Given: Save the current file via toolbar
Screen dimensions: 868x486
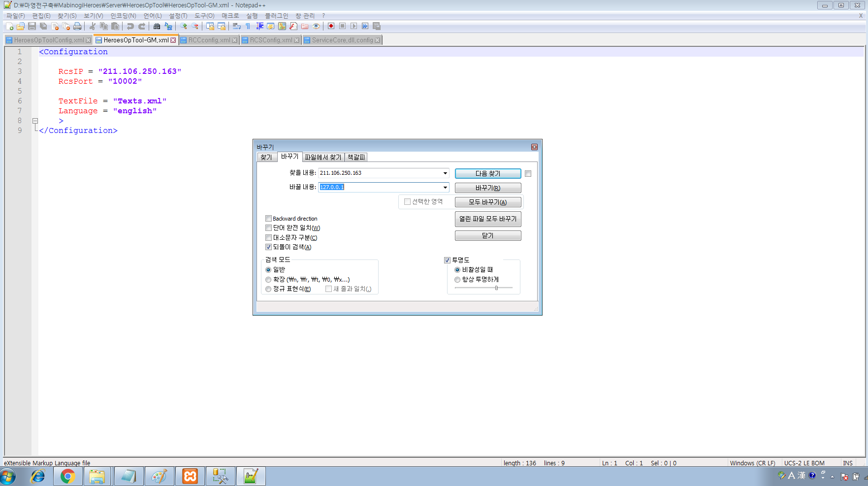Looking at the screenshot, I should (32, 26).
